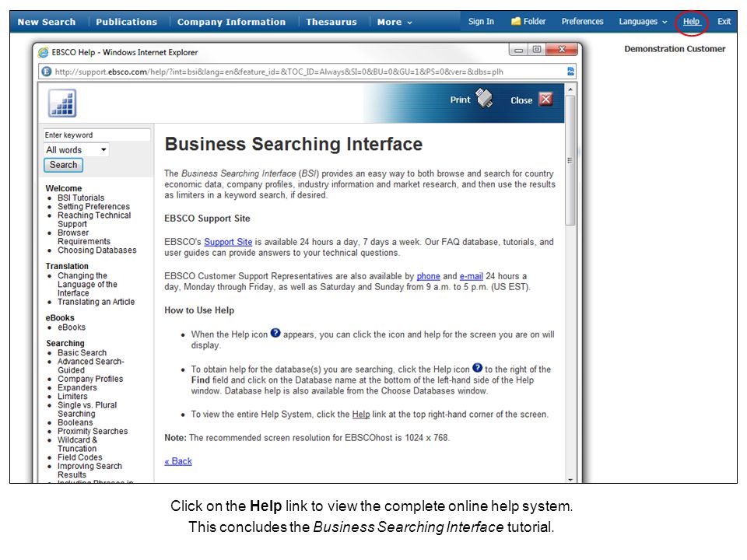
Task: Open Translating an Article topic
Action: pyautogui.click(x=96, y=302)
